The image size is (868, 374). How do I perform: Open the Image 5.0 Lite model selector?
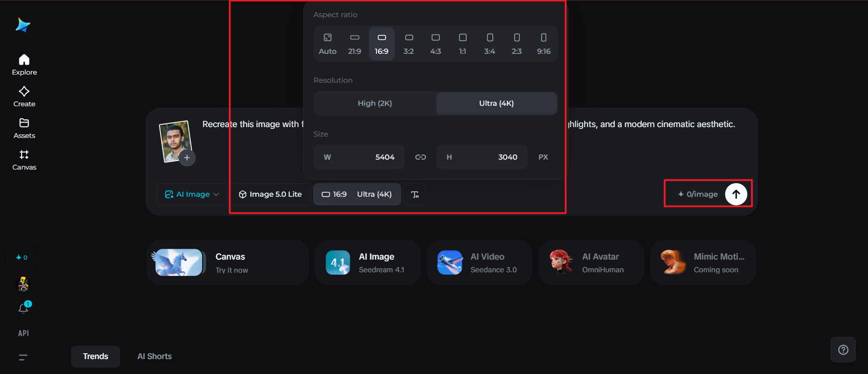tap(270, 194)
